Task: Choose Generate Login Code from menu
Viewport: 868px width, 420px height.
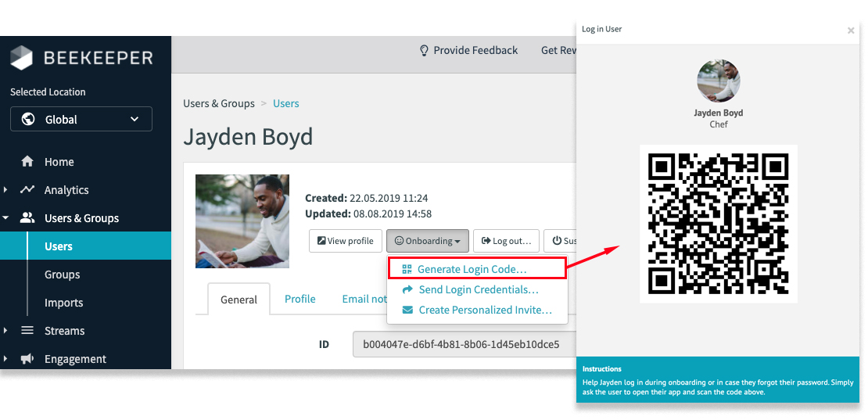Action: tap(472, 269)
